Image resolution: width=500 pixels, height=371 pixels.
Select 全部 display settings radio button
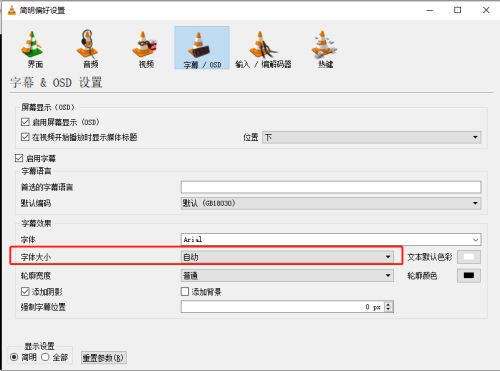click(45, 357)
